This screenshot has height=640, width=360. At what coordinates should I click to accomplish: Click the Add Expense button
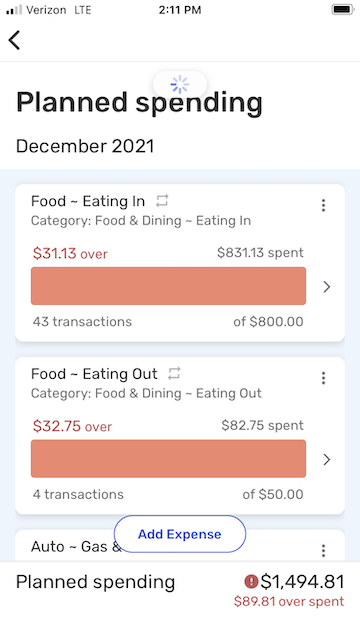[x=180, y=534]
